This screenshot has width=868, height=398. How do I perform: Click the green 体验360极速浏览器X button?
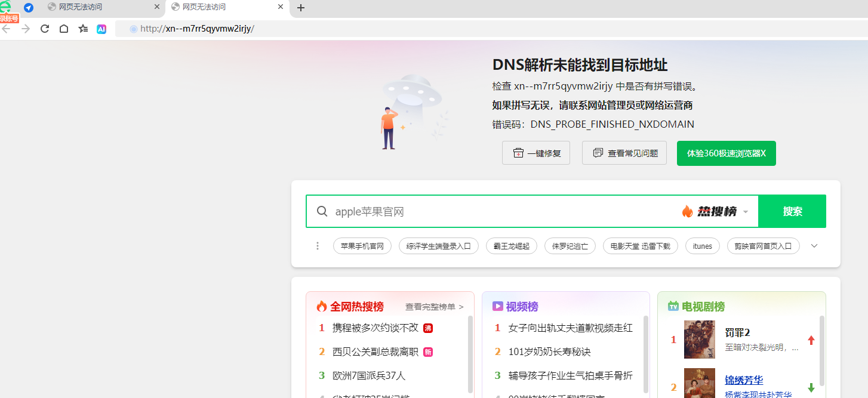(x=726, y=153)
